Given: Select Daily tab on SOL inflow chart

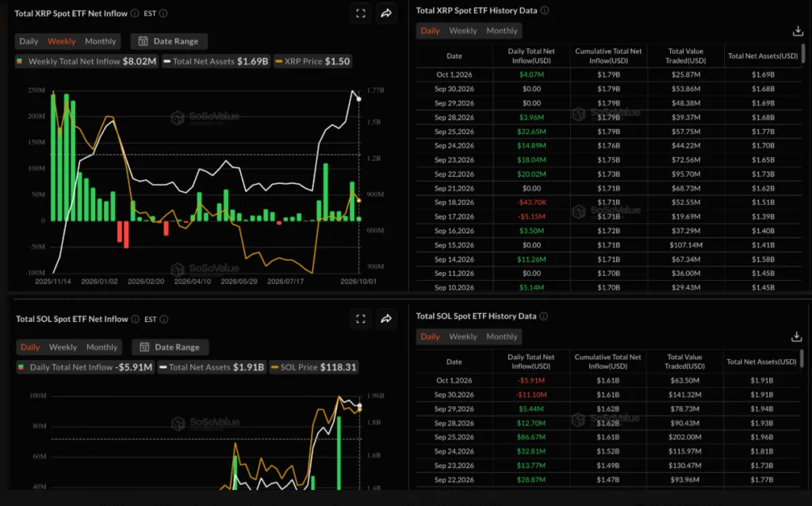Looking at the screenshot, I should 30,347.
